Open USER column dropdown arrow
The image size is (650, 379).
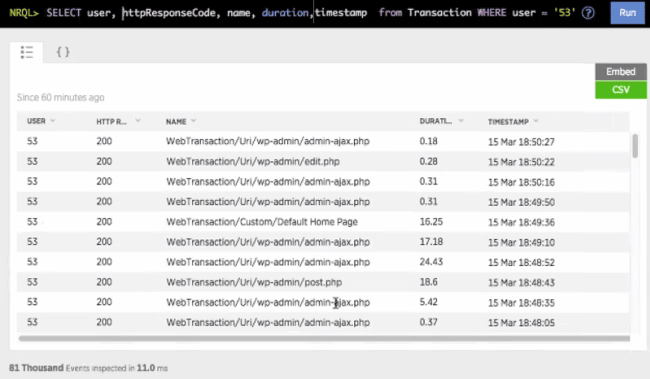coord(53,121)
